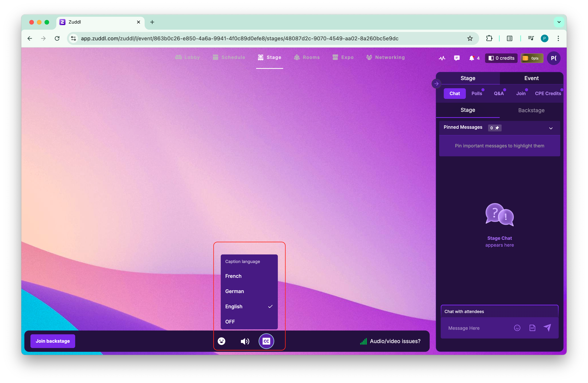Open the emoji reactions icon

pos(221,341)
